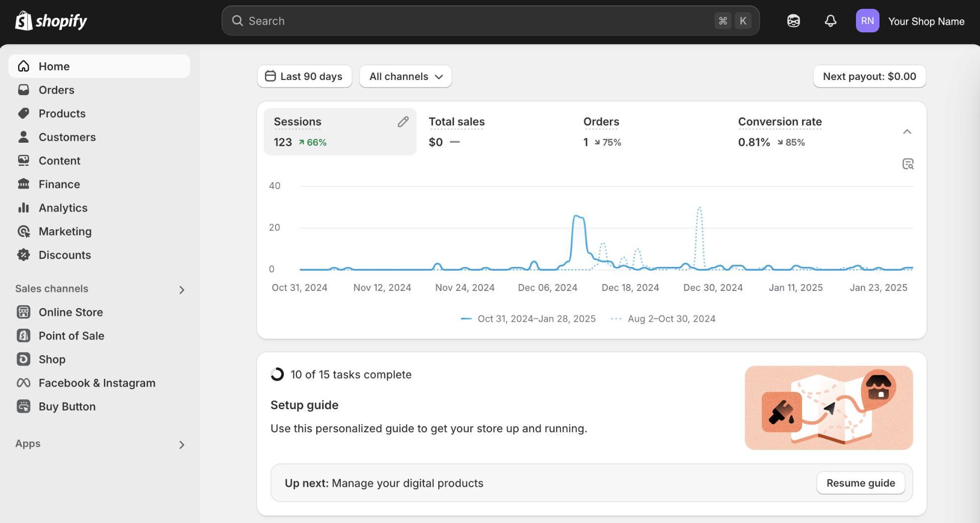The height and width of the screenshot is (523, 980).
Task: Edit the Sessions metric with pencil icon
Action: [x=403, y=122]
